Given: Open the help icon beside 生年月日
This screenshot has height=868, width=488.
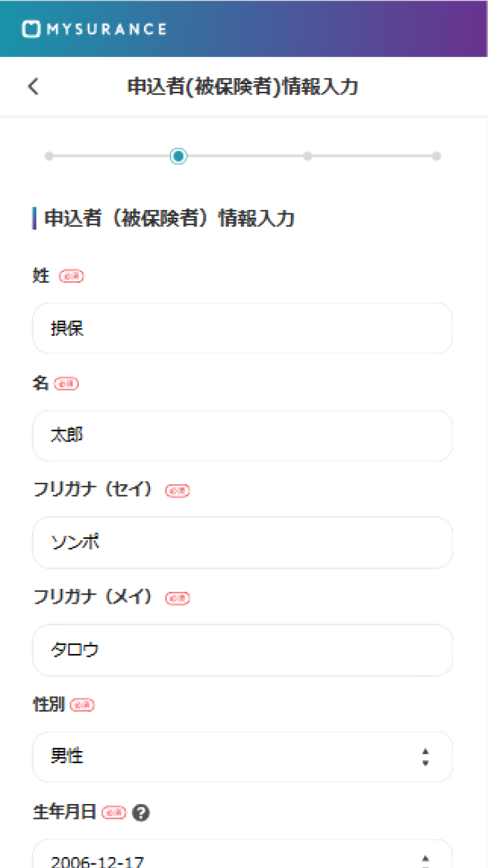Looking at the screenshot, I should tap(140, 813).
